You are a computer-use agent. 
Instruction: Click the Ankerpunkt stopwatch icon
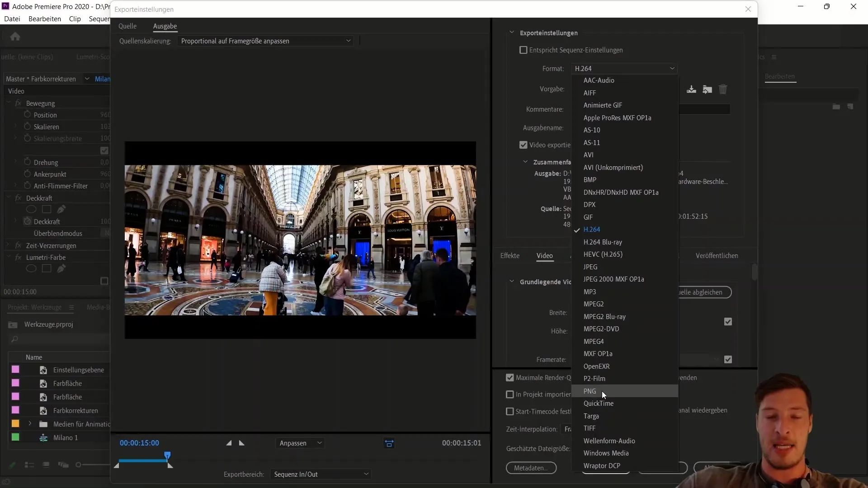(27, 174)
